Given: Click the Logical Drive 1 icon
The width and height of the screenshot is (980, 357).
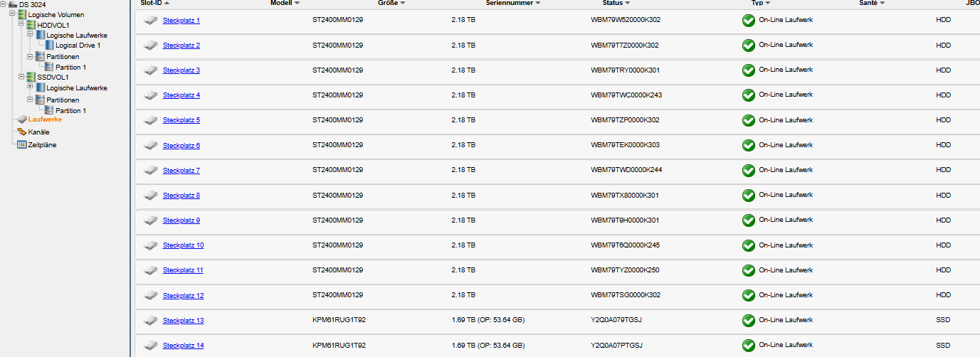Looking at the screenshot, I should click(x=50, y=46).
